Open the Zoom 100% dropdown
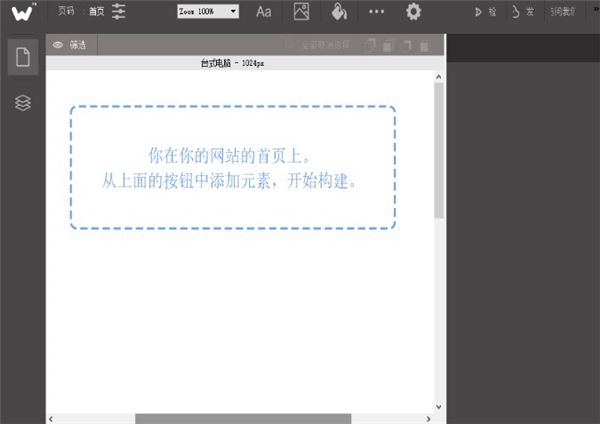This screenshot has width=600, height=424. click(x=205, y=11)
